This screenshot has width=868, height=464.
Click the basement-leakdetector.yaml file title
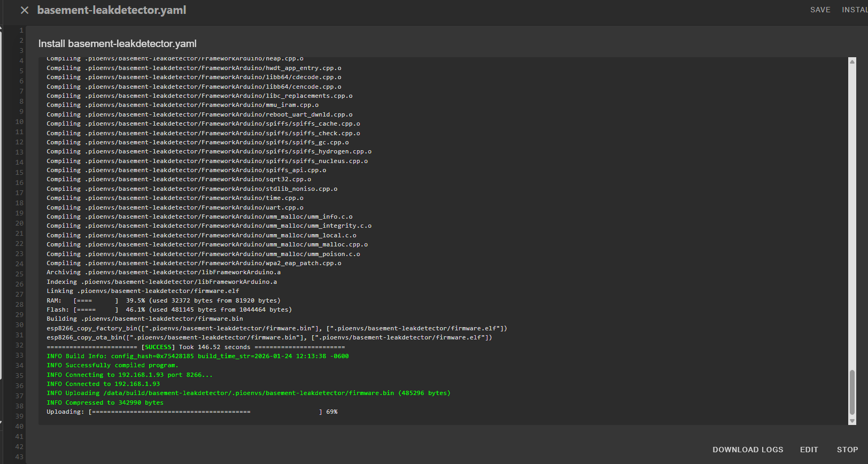pyautogui.click(x=112, y=10)
